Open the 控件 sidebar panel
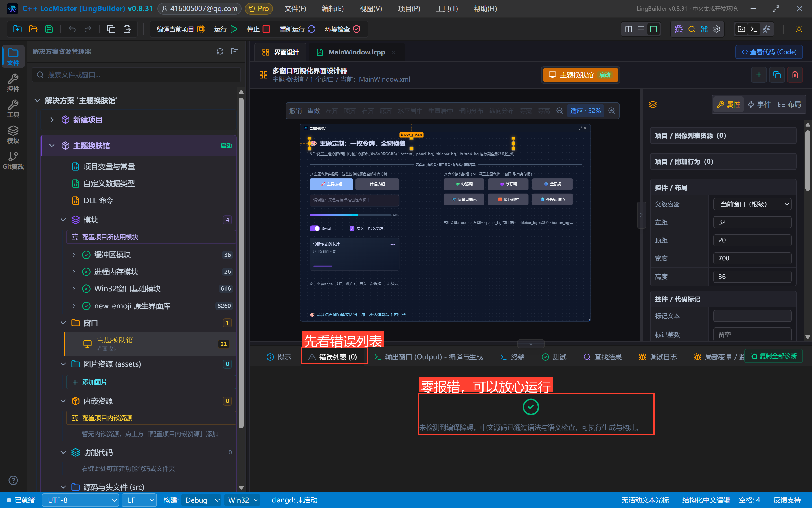The height and width of the screenshot is (508, 812). pyautogui.click(x=13, y=83)
